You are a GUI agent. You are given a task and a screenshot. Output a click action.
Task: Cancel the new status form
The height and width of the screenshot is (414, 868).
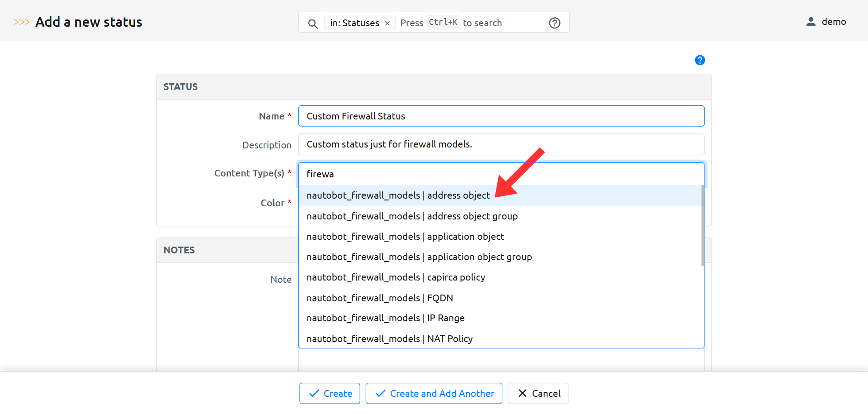[538, 394]
